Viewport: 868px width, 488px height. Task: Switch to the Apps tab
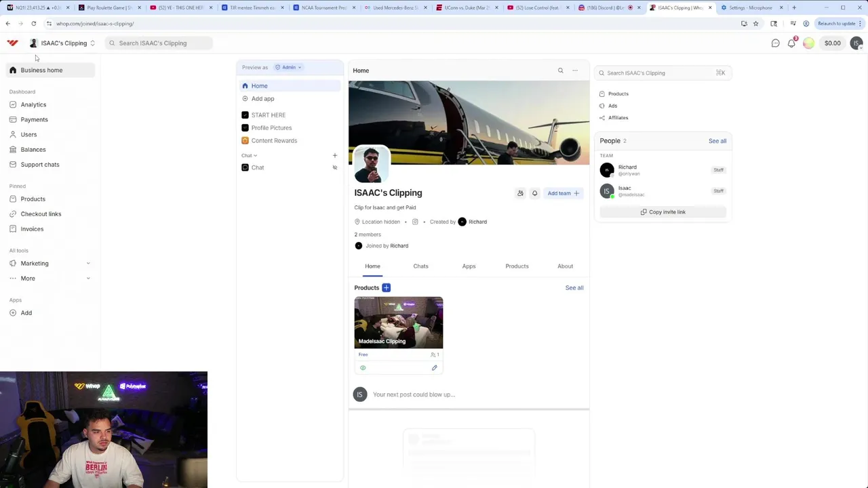tap(469, 266)
